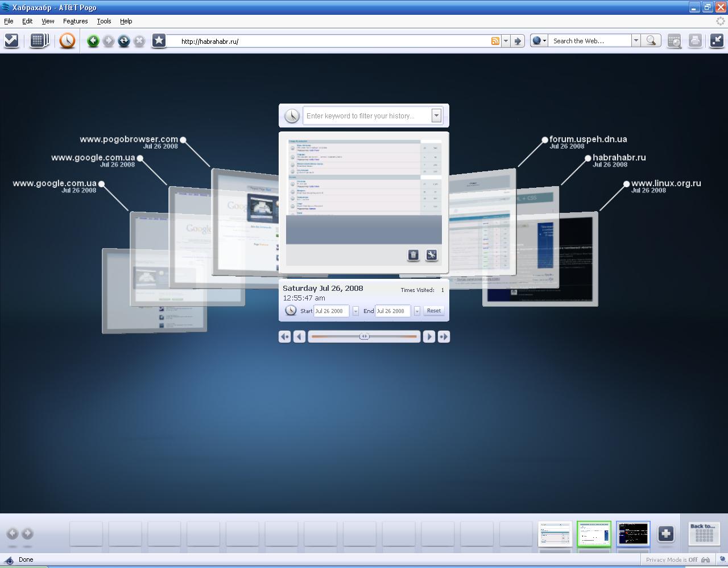This screenshot has height=568, width=728.
Task: Click the star bookmark icon
Action: point(159,41)
